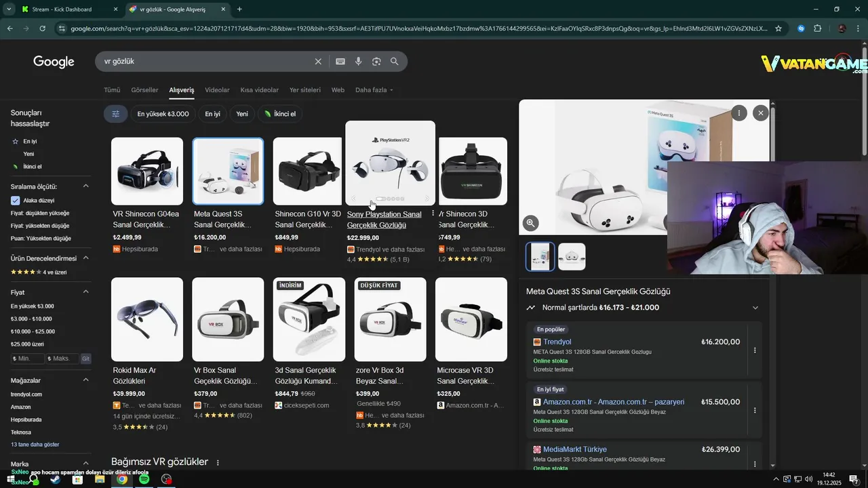Select the second product thumbnail in detail panel
868x488 pixels.
click(572, 257)
